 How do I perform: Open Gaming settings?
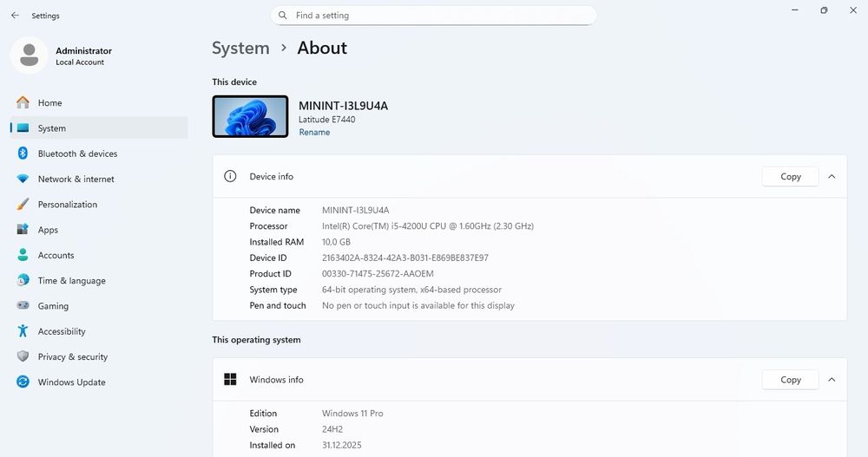(x=99, y=306)
